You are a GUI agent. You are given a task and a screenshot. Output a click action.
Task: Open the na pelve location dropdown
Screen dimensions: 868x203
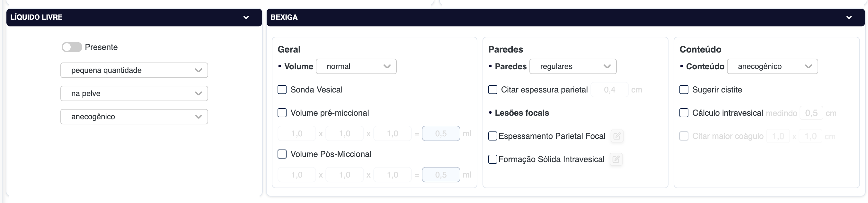coord(134,93)
